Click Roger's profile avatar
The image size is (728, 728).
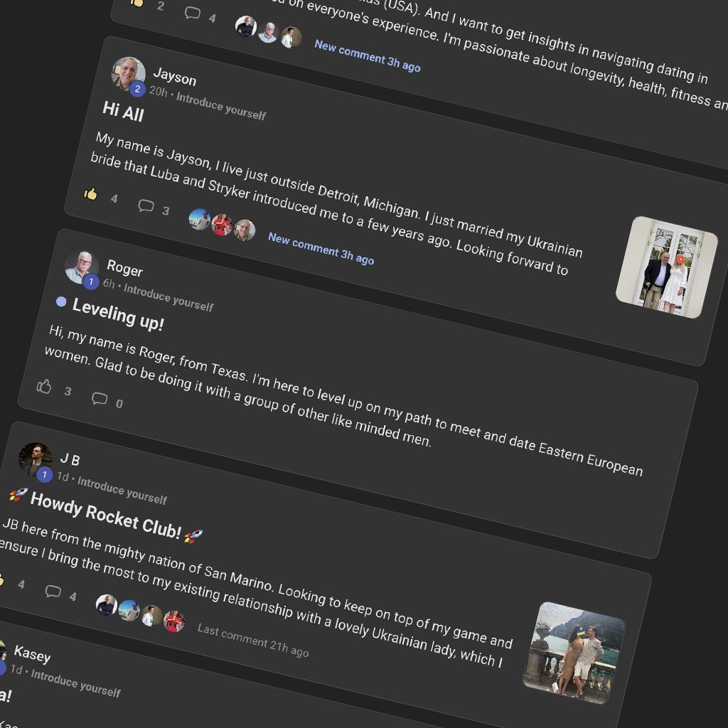click(x=82, y=267)
